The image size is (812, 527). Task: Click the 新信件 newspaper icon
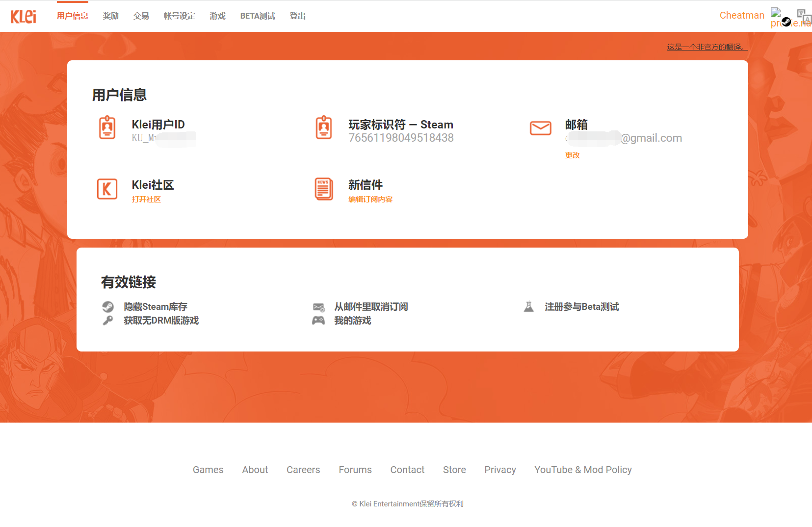tap(324, 189)
